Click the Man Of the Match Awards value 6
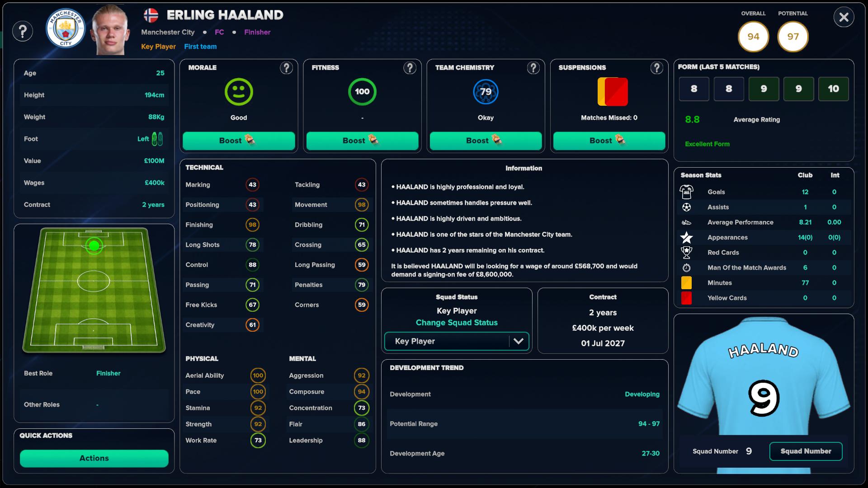Viewport: 868px width, 488px height. pyautogui.click(x=805, y=267)
